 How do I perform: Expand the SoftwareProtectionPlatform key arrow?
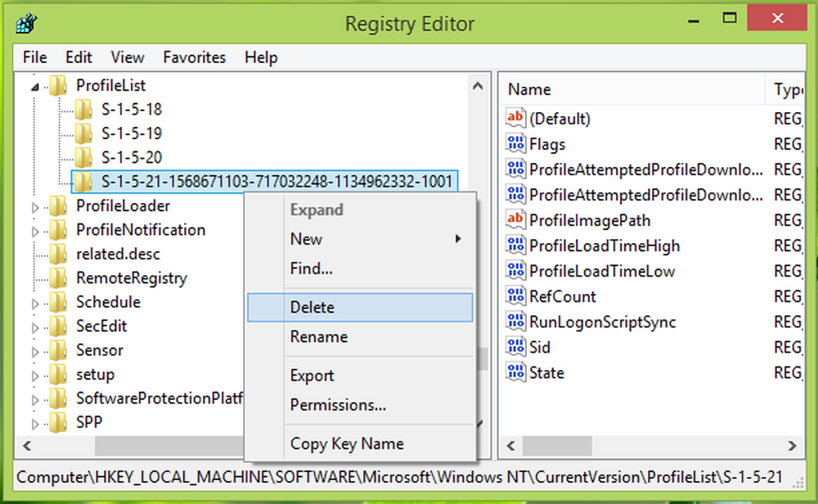pyautogui.click(x=35, y=399)
